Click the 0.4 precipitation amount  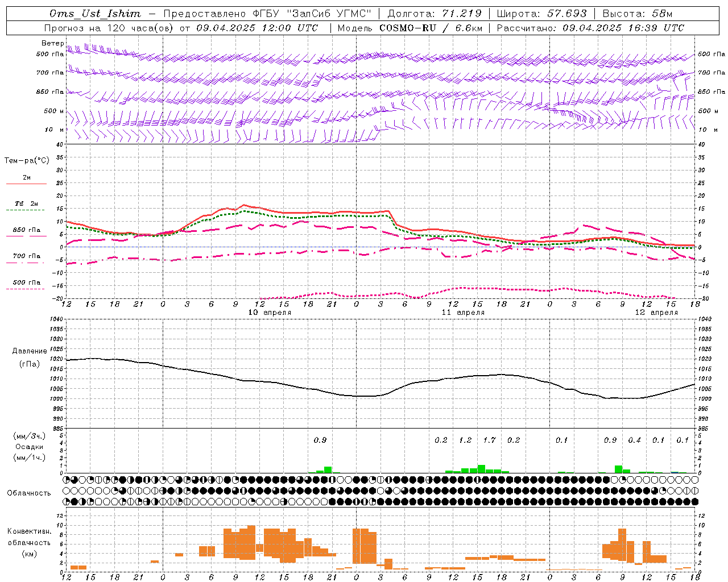point(635,440)
